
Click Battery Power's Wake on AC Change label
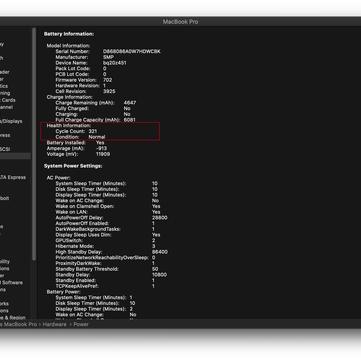[x=79, y=315]
